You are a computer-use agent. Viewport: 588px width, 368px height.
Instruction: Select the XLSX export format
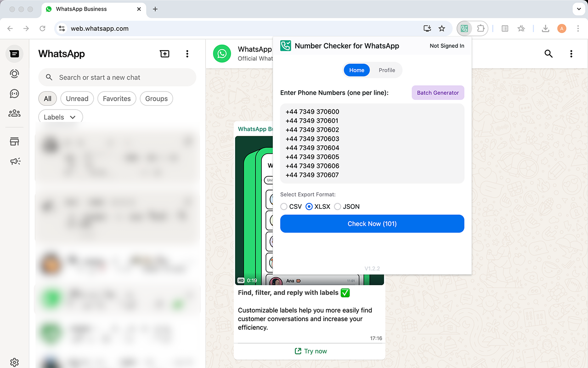click(x=309, y=207)
